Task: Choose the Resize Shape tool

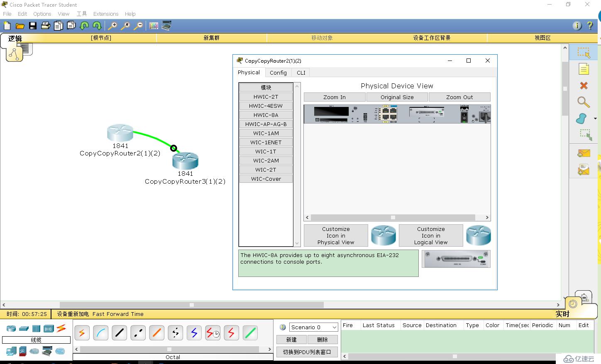Action: tap(585, 135)
